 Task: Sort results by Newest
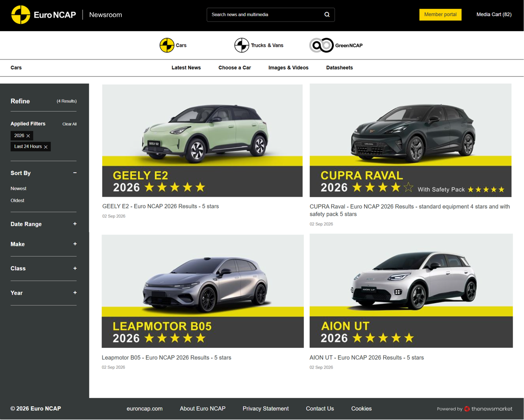coord(19,189)
